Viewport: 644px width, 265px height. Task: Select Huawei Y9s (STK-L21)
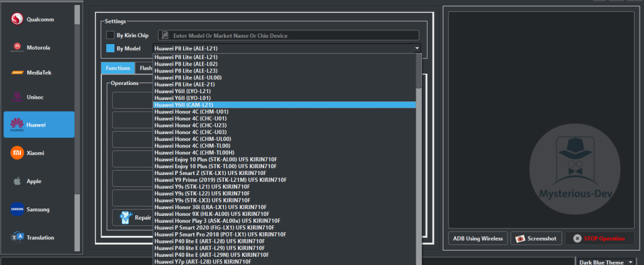coord(284,186)
